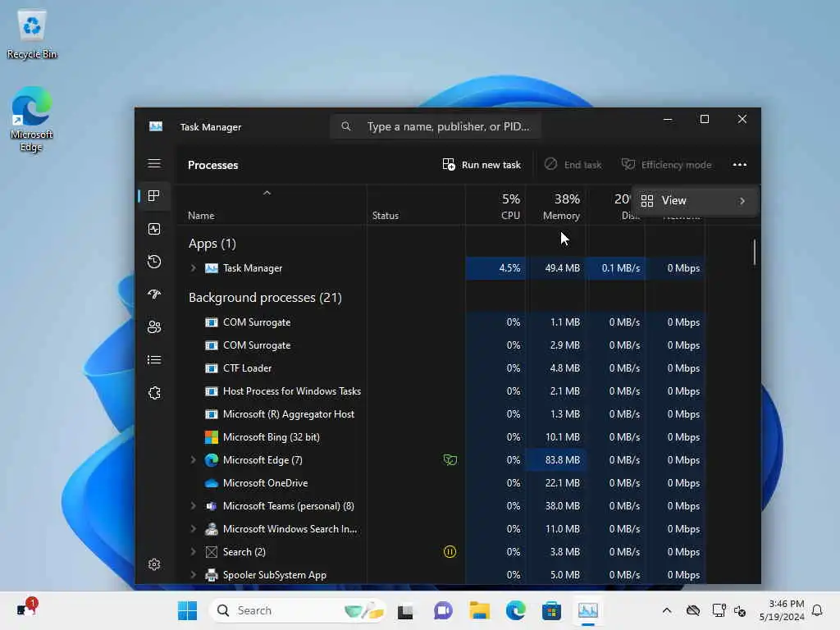This screenshot has height=630, width=840.
Task: Click the sort arrow above Name column
Action: [267, 193]
